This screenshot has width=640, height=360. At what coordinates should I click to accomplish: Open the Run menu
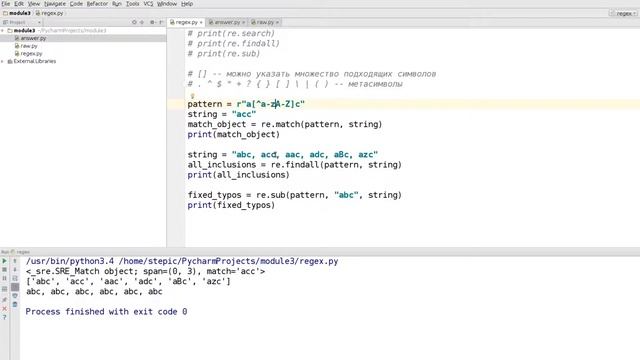point(116,4)
